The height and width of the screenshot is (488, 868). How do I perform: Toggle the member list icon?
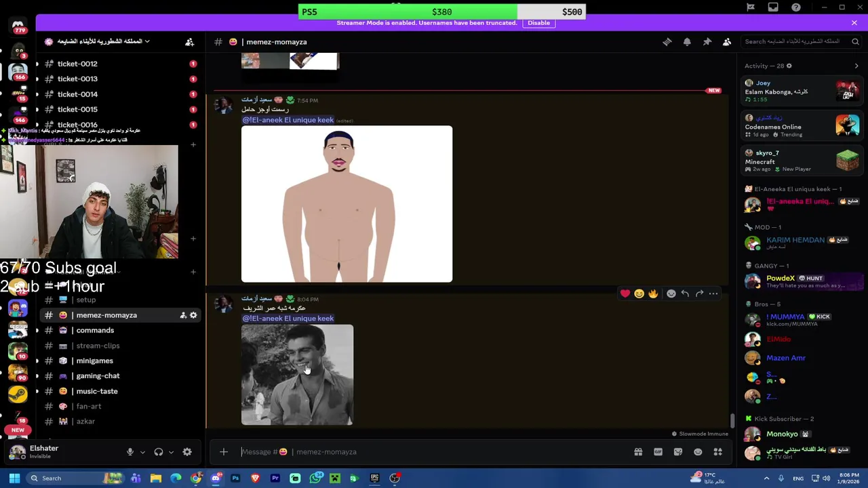click(x=727, y=42)
